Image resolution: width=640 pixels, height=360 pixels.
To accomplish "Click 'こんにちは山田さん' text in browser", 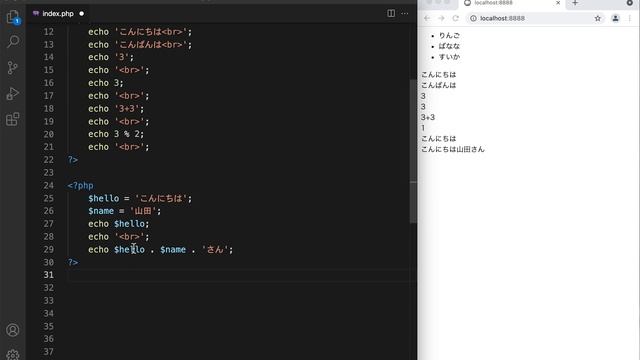I will (x=453, y=149).
